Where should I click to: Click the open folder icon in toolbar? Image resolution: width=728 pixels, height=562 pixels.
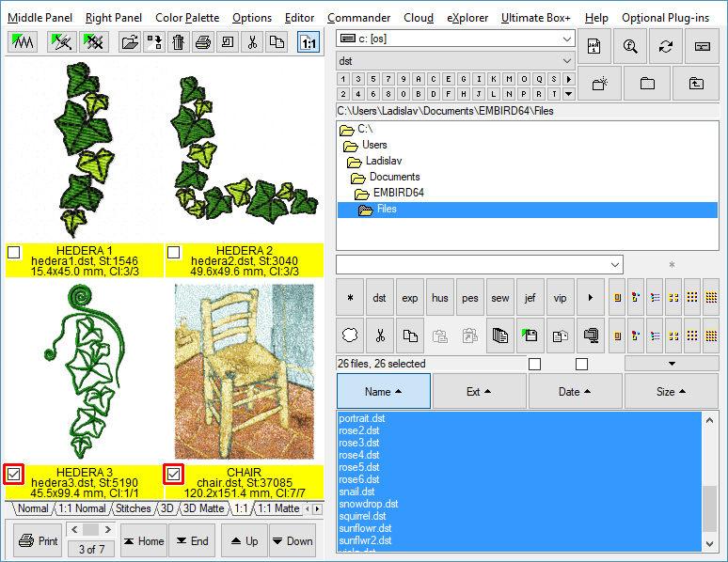pos(130,42)
